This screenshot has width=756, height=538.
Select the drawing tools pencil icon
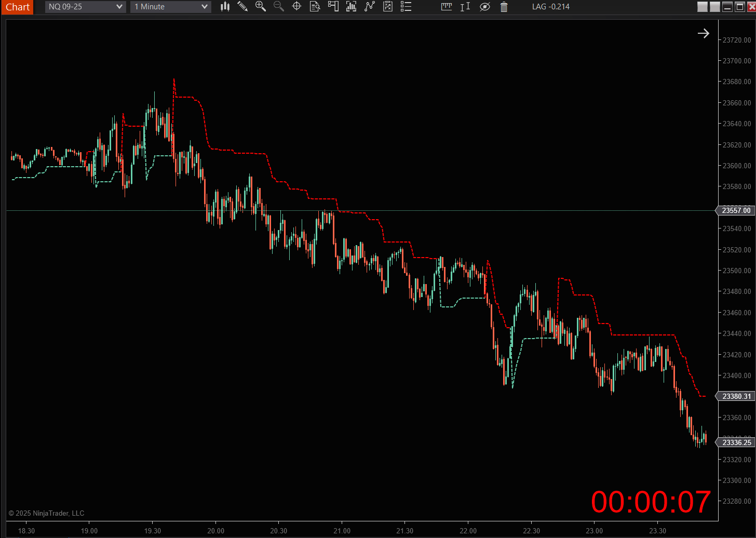pyautogui.click(x=242, y=7)
